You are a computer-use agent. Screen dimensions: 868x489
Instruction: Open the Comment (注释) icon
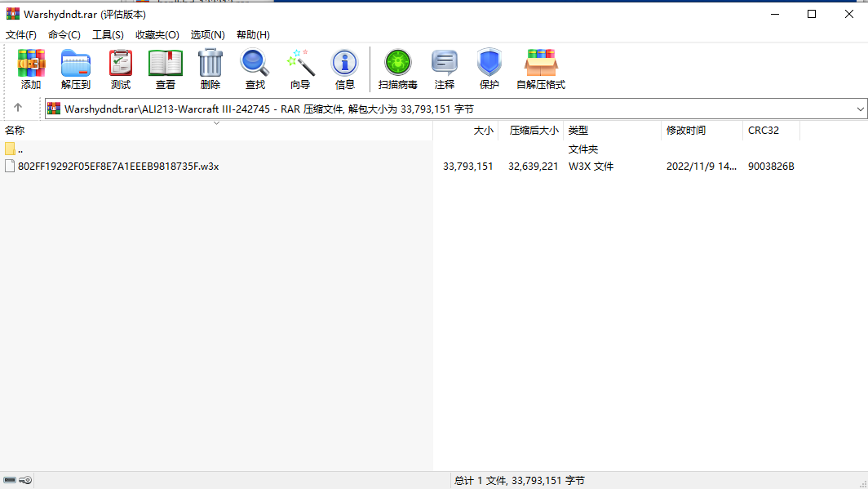coord(445,69)
